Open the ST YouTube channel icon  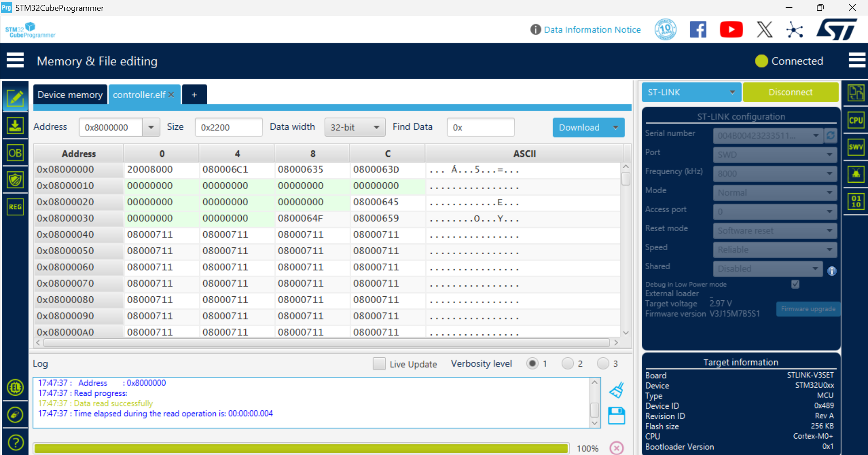pos(731,30)
